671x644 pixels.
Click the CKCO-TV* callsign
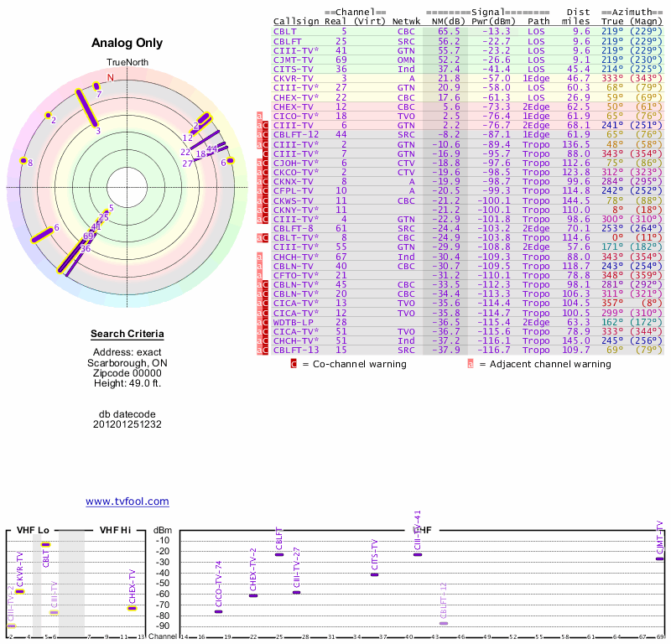click(296, 172)
